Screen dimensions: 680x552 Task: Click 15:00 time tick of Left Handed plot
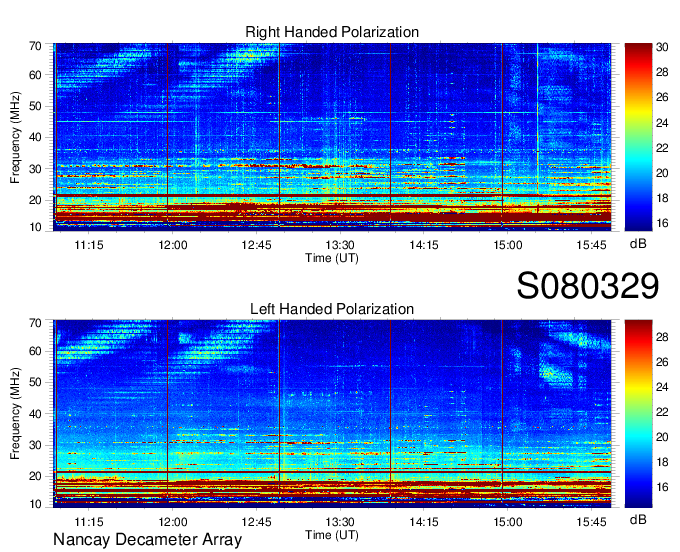(x=507, y=522)
